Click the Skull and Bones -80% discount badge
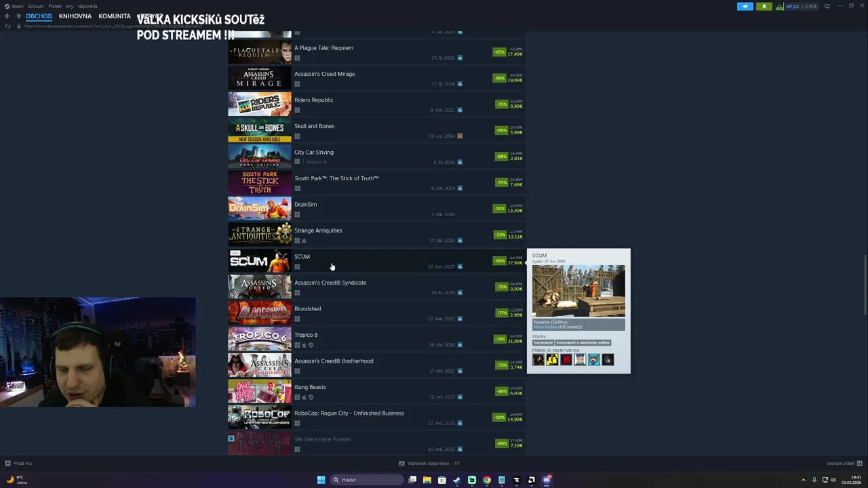The height and width of the screenshot is (488, 868). pos(502,130)
